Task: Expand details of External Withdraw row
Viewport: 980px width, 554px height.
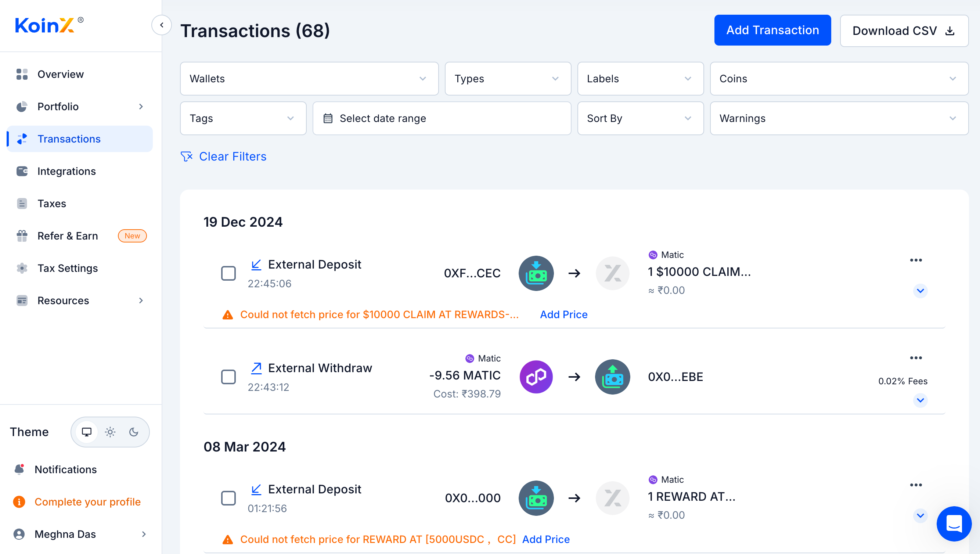Action: tap(920, 400)
